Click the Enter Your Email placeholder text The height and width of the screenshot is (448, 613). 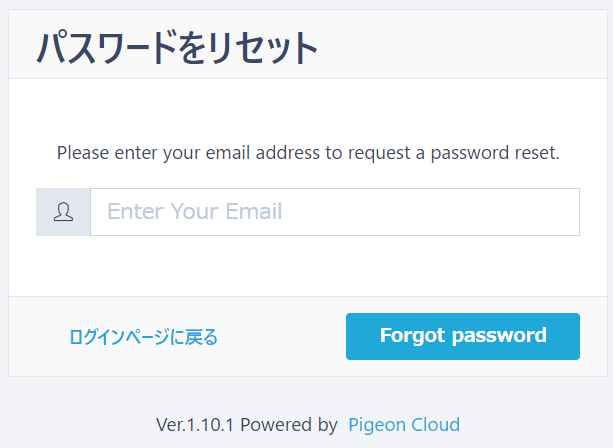click(x=195, y=212)
